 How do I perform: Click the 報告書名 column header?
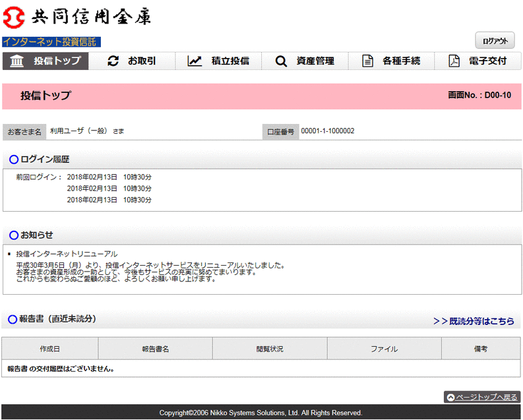tap(155, 349)
